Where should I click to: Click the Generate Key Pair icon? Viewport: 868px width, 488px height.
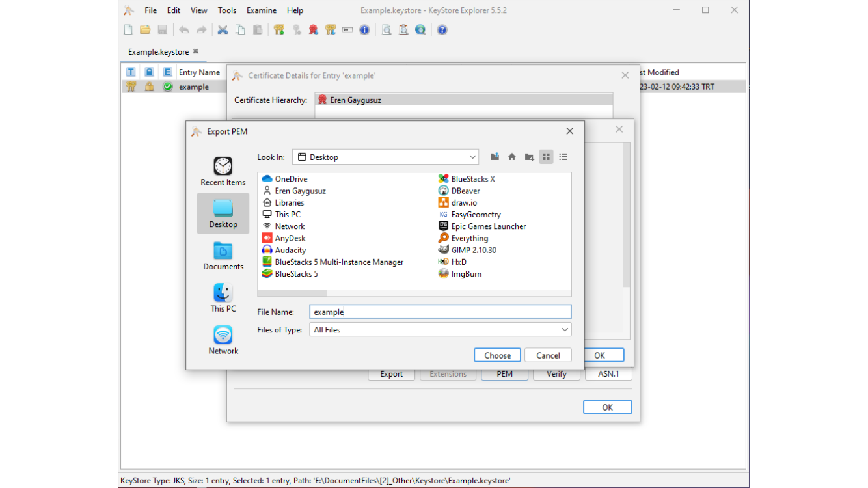[x=279, y=30]
